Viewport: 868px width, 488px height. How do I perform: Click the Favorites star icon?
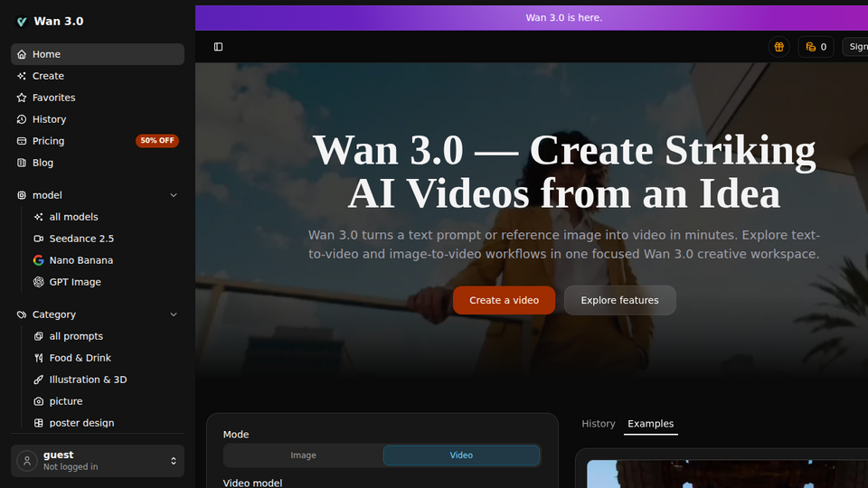tap(22, 98)
